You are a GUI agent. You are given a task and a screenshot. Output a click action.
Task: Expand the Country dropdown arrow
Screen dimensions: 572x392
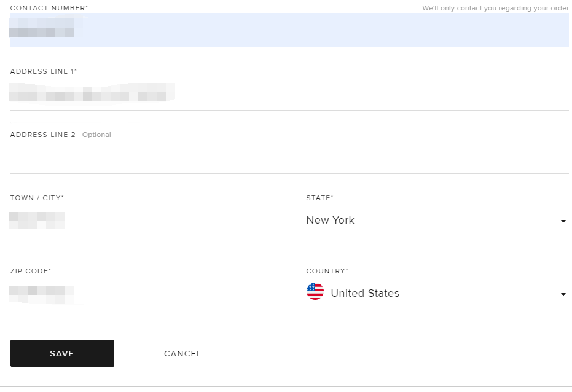563,294
